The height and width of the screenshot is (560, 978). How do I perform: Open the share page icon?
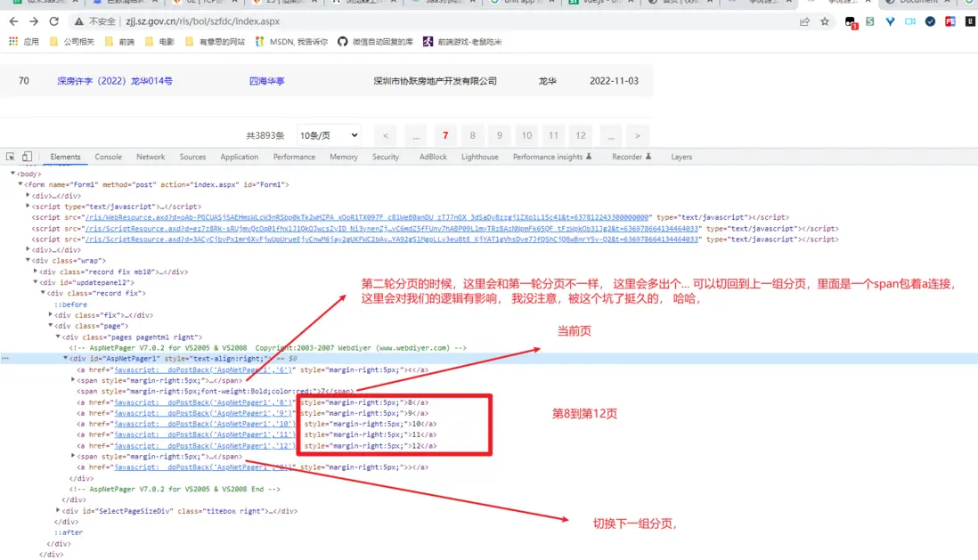pyautogui.click(x=804, y=21)
